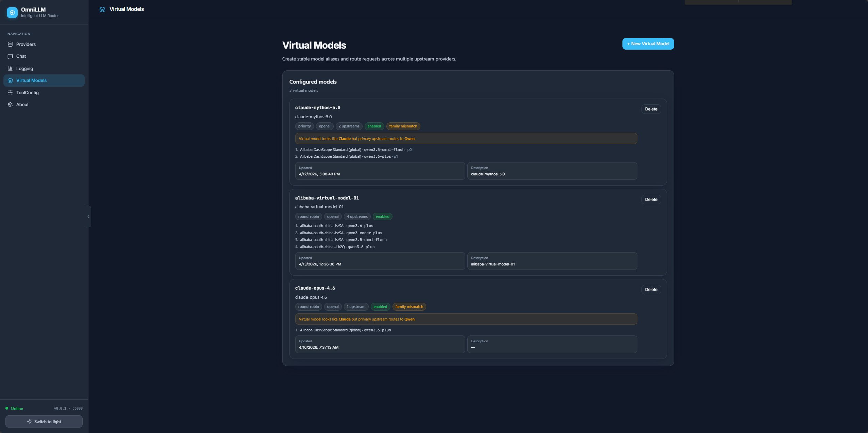Click the enabled badge on alibaba-virtual-model-01
The height and width of the screenshot is (433, 868).
coord(382,216)
